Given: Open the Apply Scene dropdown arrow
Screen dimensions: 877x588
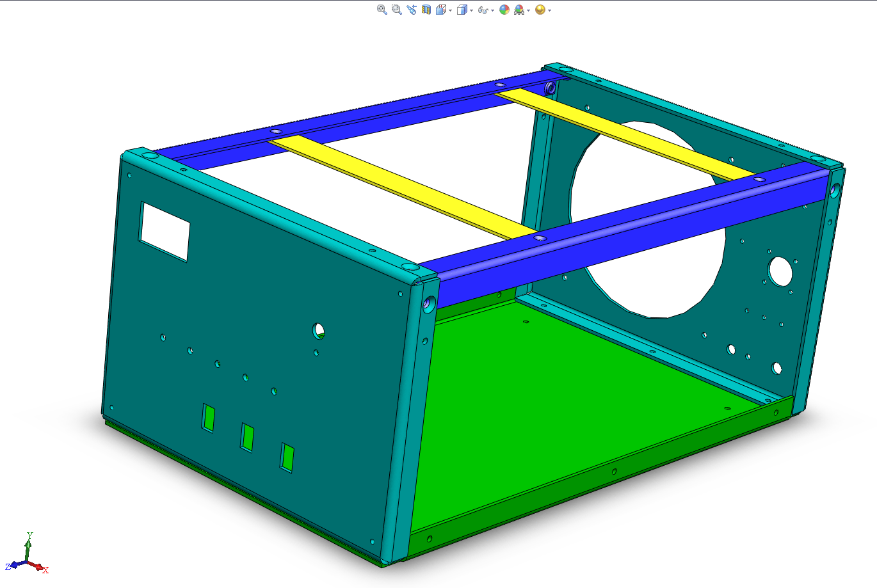Looking at the screenshot, I should pos(528,10).
